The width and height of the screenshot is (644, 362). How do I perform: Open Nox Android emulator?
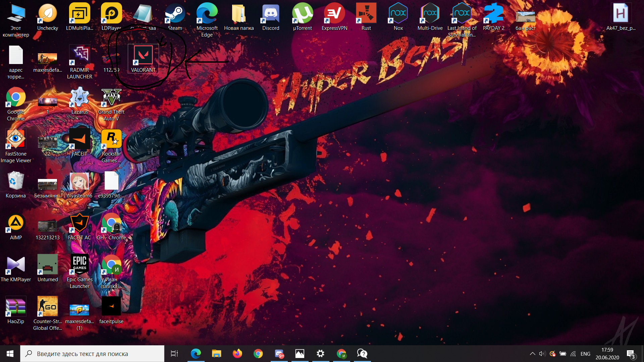(397, 14)
